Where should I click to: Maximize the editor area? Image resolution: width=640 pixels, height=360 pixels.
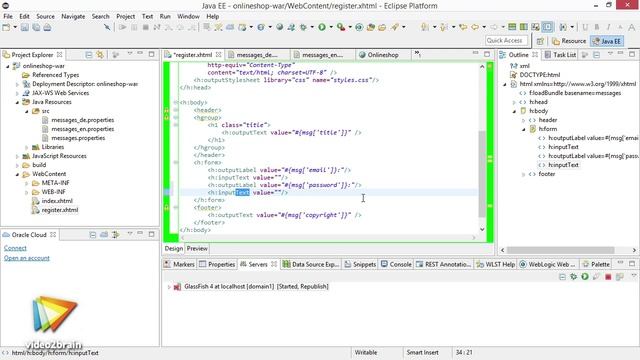tap(487, 54)
